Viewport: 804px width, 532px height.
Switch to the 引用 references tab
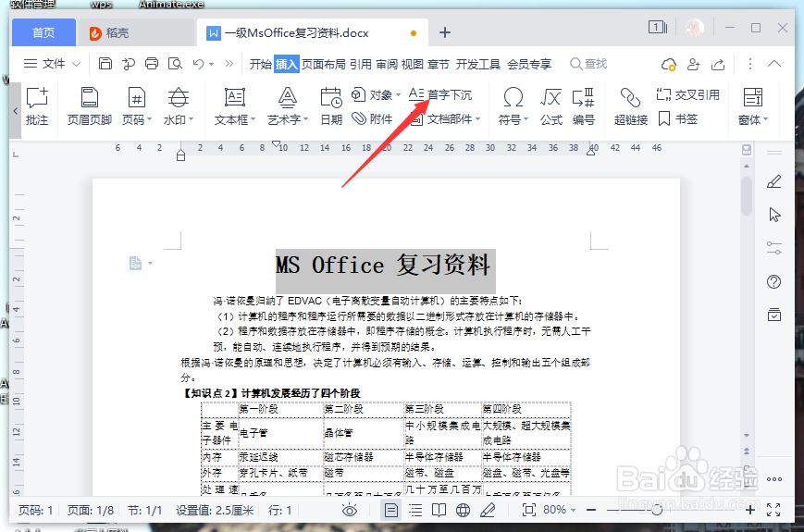pos(361,64)
